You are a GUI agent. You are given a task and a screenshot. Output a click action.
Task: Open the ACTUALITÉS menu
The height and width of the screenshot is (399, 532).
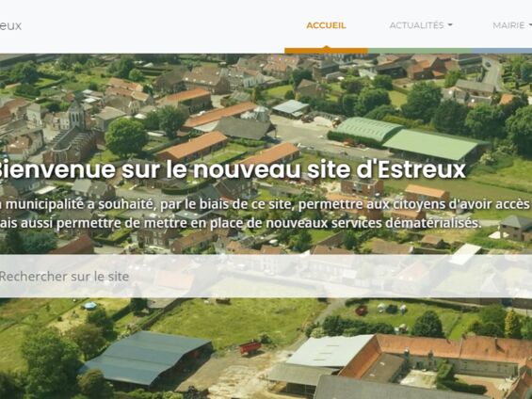click(421, 25)
